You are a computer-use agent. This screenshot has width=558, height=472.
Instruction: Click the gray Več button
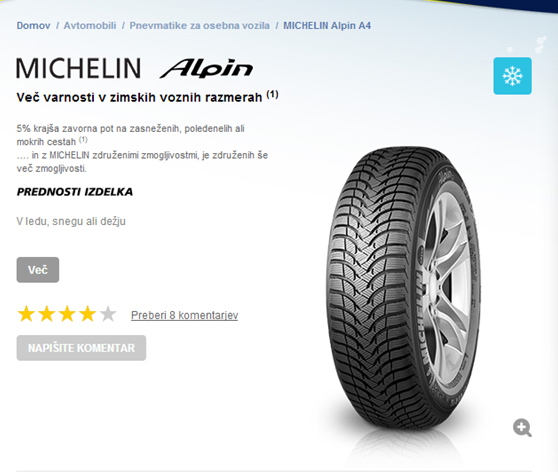(x=38, y=270)
